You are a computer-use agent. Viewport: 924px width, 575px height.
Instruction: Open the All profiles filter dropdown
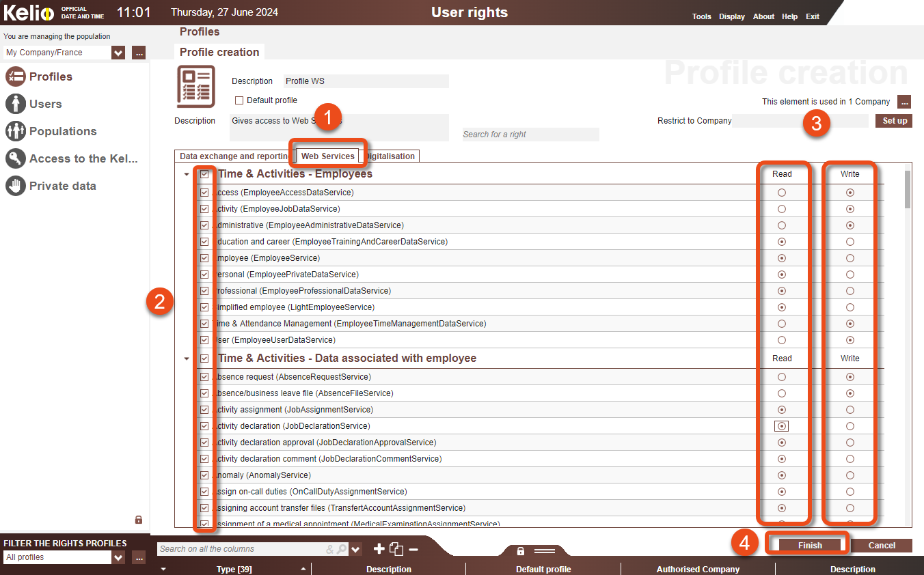tap(118, 557)
